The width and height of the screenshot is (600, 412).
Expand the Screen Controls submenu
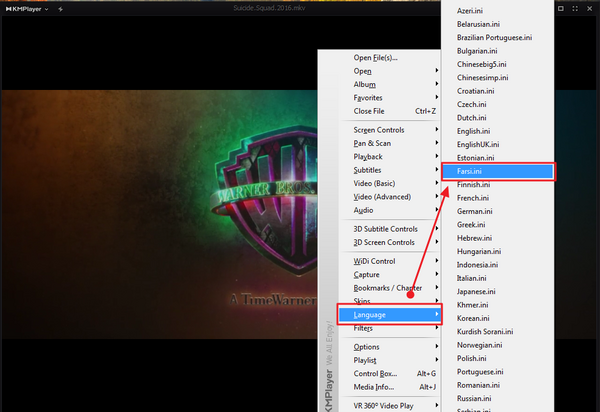pyautogui.click(x=390, y=130)
